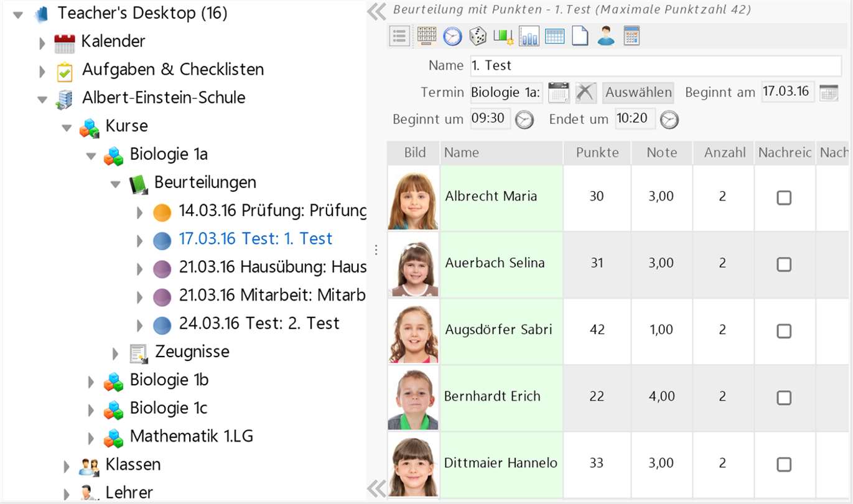Screen dimensions: 853x504
Task: Click the Name field containing 1. Test
Action: click(x=656, y=65)
